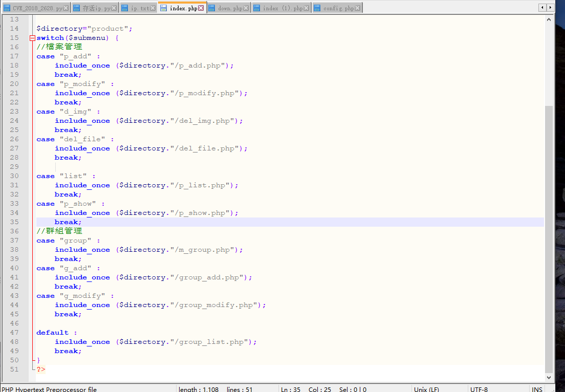The image size is (565, 392).
Task: Click the disk icon on config.php tab
Action: pyautogui.click(x=317, y=8)
